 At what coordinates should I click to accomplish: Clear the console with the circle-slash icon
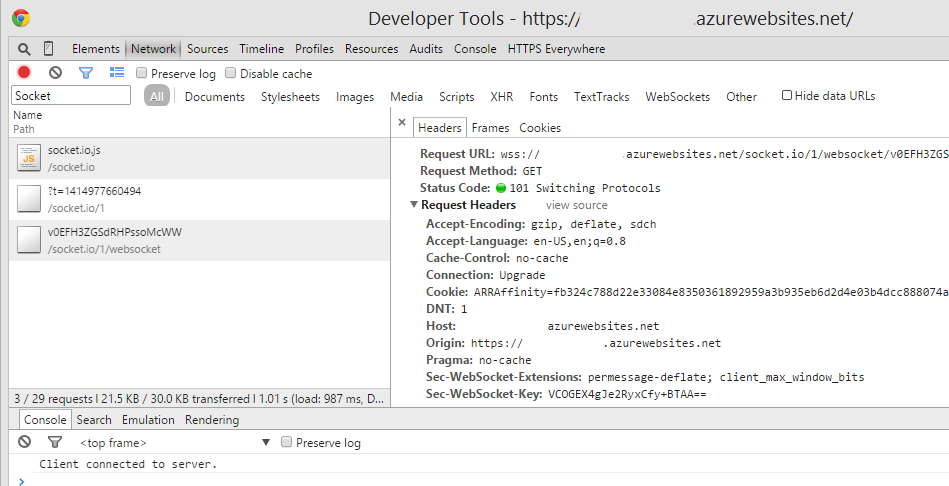pos(24,441)
